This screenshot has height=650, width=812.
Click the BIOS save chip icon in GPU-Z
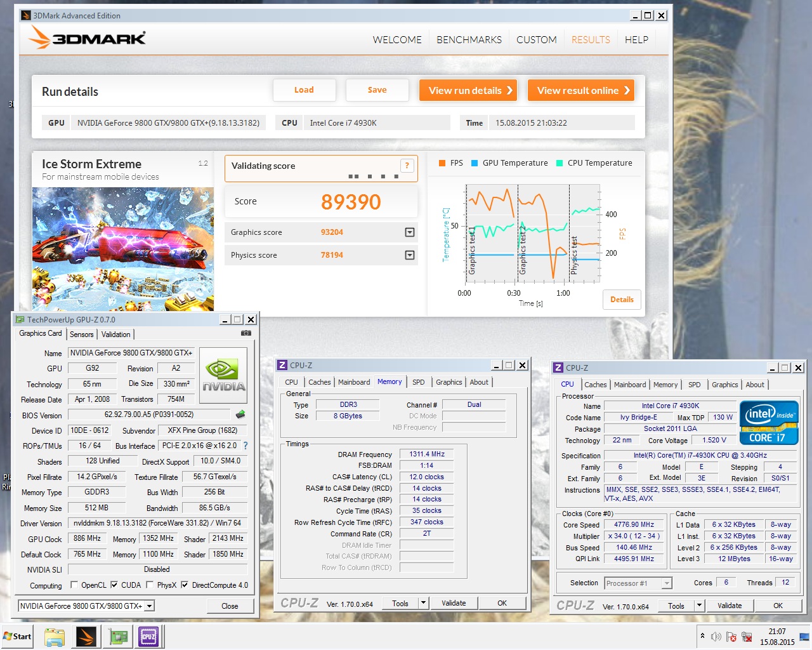click(x=240, y=415)
